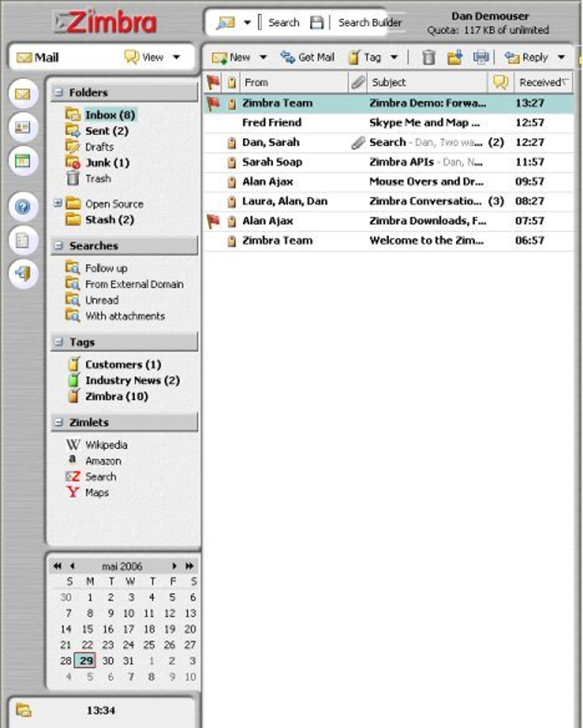Select the Zimbra (10) tag
Screen dimensions: 583x728
tap(109, 396)
